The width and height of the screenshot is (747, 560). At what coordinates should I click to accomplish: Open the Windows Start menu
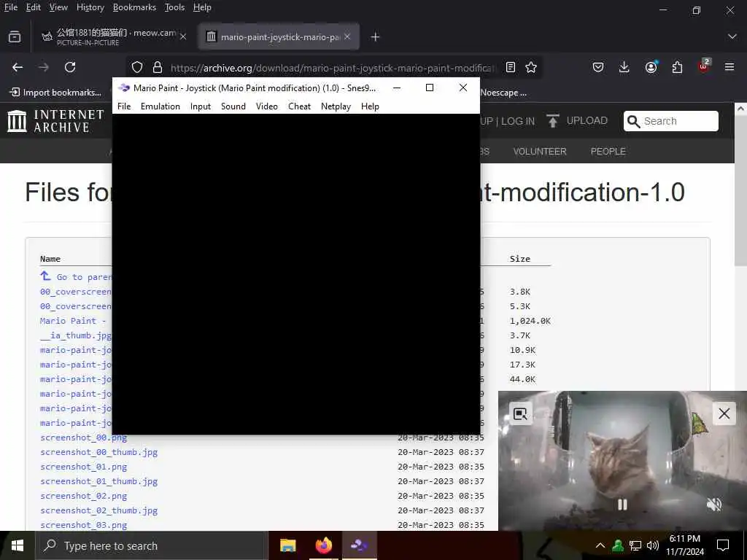18,545
